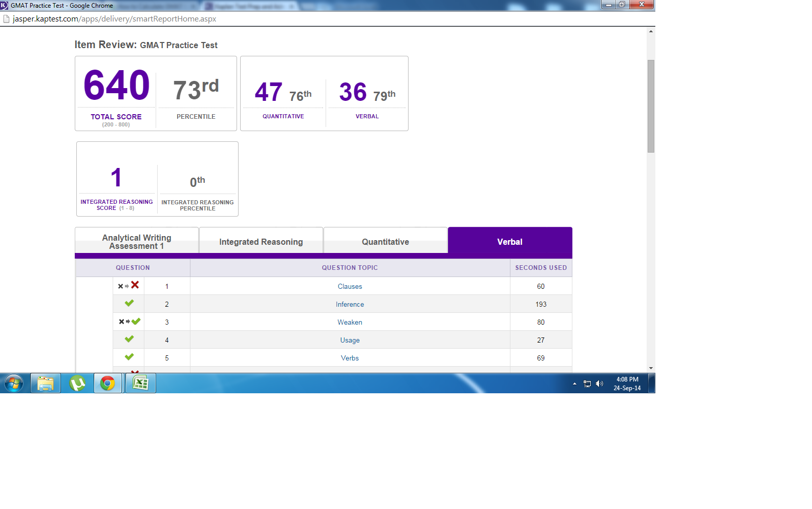Click the 80 seconds used cell
This screenshot has width=812, height=509.
point(541,322)
